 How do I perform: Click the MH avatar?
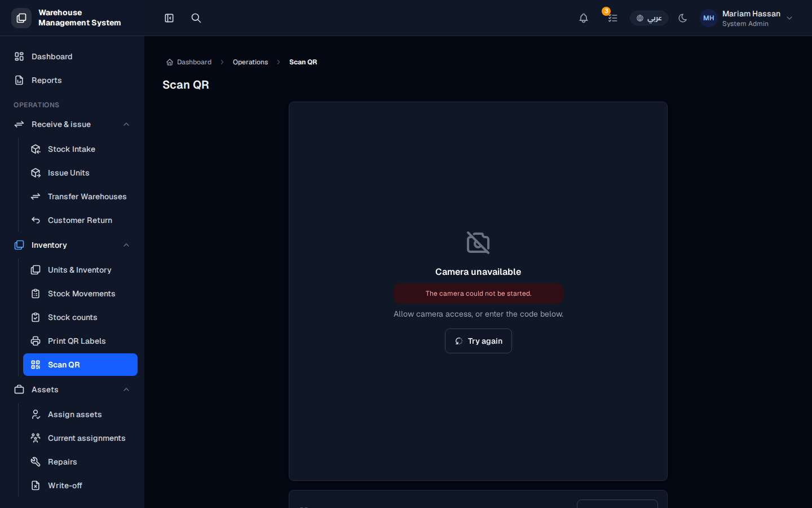(x=709, y=18)
